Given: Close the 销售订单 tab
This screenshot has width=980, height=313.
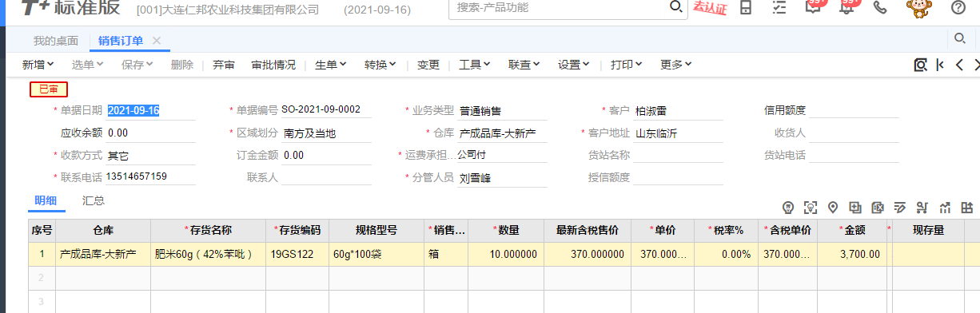Looking at the screenshot, I should 157,41.
